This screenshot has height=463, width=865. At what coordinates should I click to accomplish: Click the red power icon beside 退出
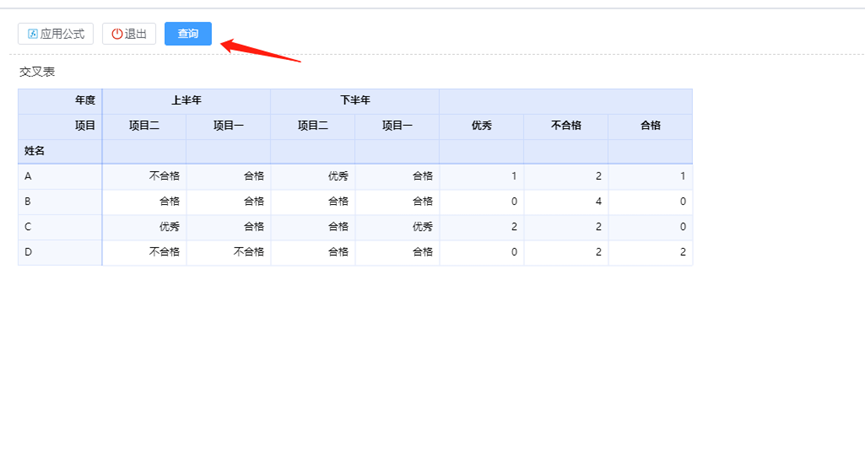coord(116,34)
